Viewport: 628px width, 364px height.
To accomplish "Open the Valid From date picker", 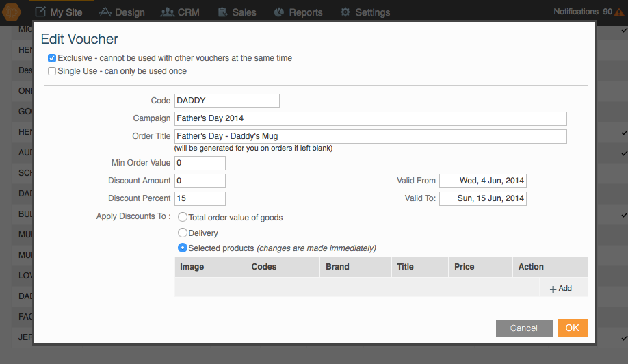I will (482, 181).
